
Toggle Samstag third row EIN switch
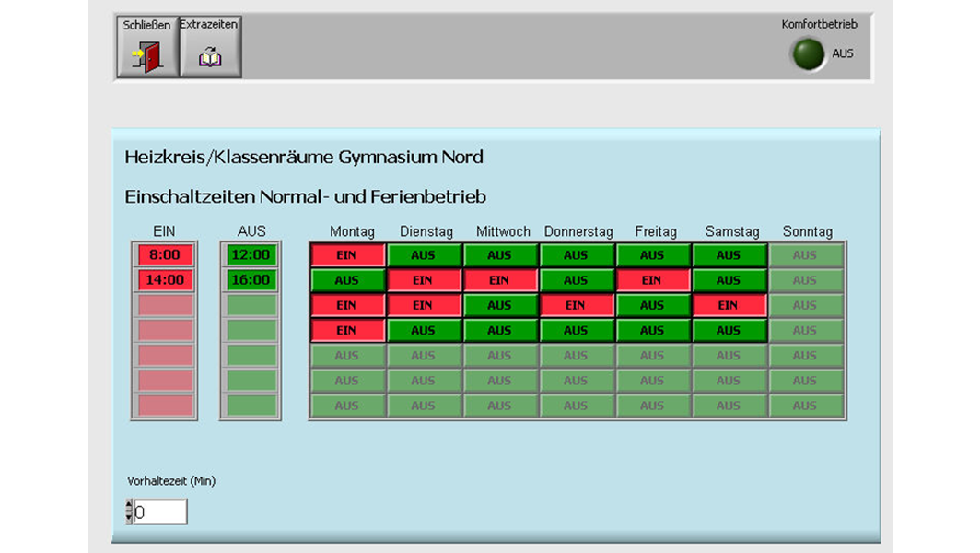[x=729, y=305]
